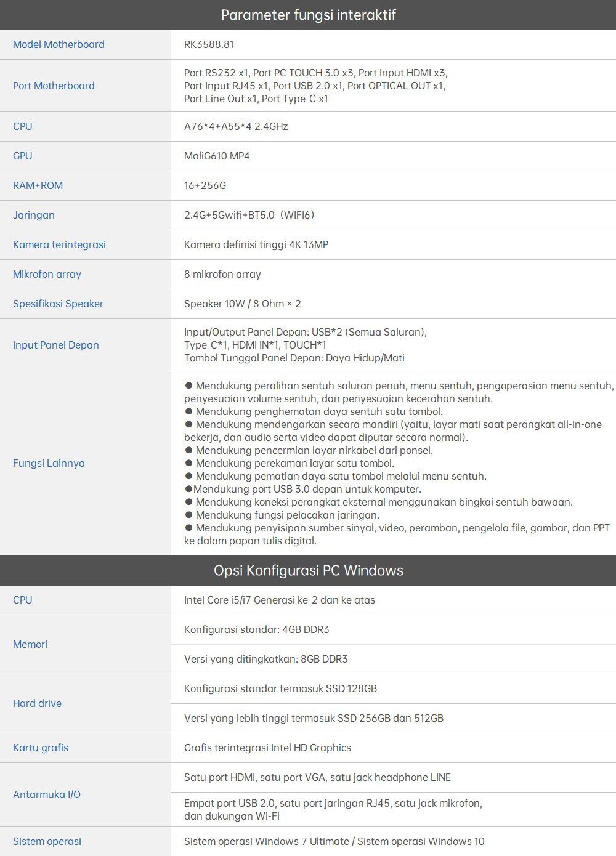Image resolution: width=616 pixels, height=856 pixels.
Task: Click the "Port Motherboard" label
Action: coord(54,86)
